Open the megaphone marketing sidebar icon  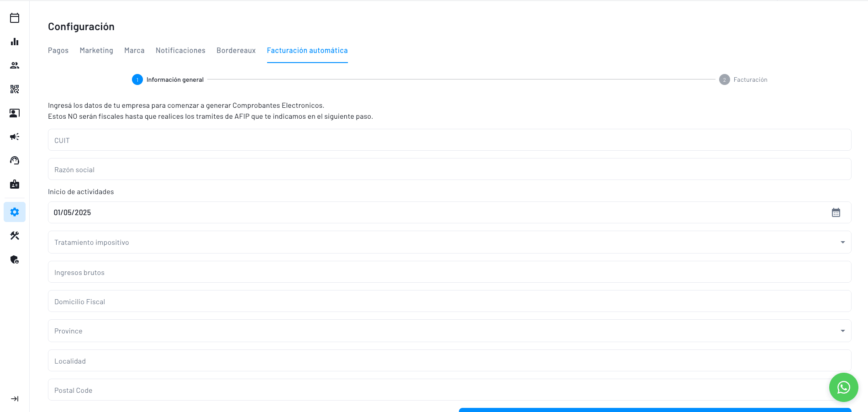[x=15, y=137]
